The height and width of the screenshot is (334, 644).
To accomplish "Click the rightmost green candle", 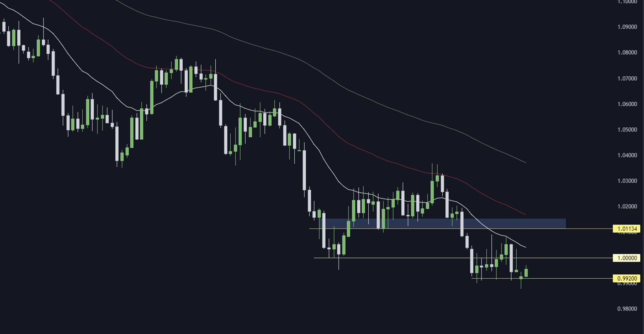I will coord(526,273).
